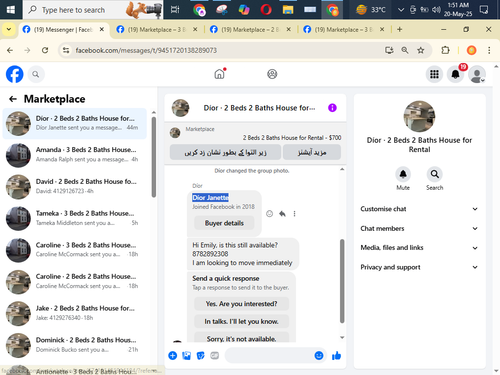The width and height of the screenshot is (500, 375).
Task: Expand the Chat members section
Action: pos(419,228)
